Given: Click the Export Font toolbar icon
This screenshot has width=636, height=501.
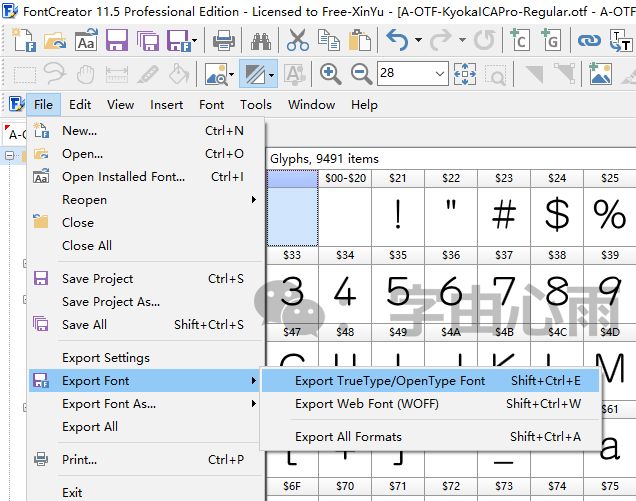Looking at the screenshot, I should pyautogui.click(x=178, y=40).
